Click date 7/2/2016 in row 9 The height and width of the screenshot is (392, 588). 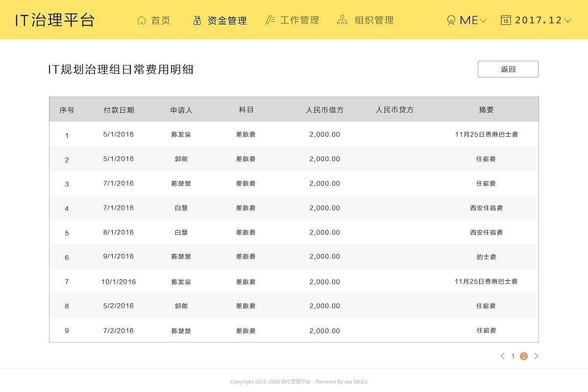pos(119,331)
